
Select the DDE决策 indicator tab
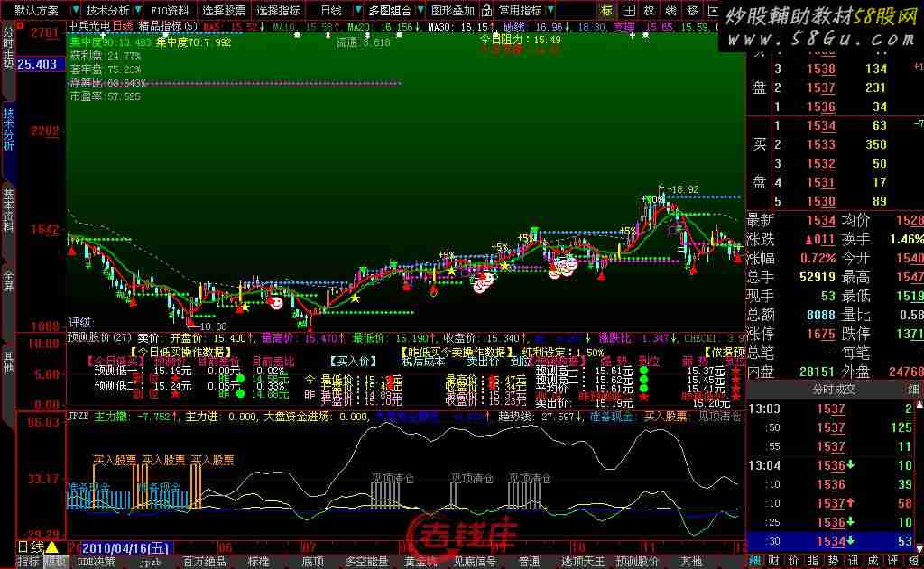(x=96, y=562)
